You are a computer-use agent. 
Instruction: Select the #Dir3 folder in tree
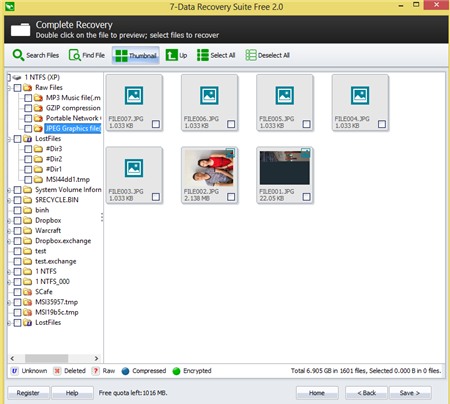click(54, 149)
